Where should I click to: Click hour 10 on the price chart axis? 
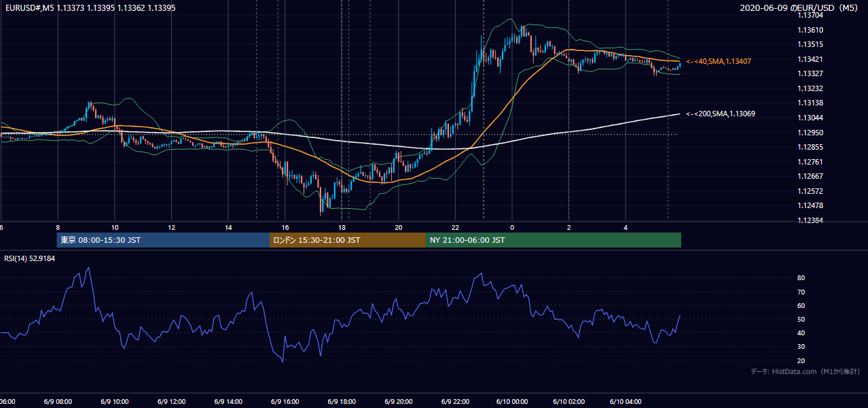click(x=115, y=227)
